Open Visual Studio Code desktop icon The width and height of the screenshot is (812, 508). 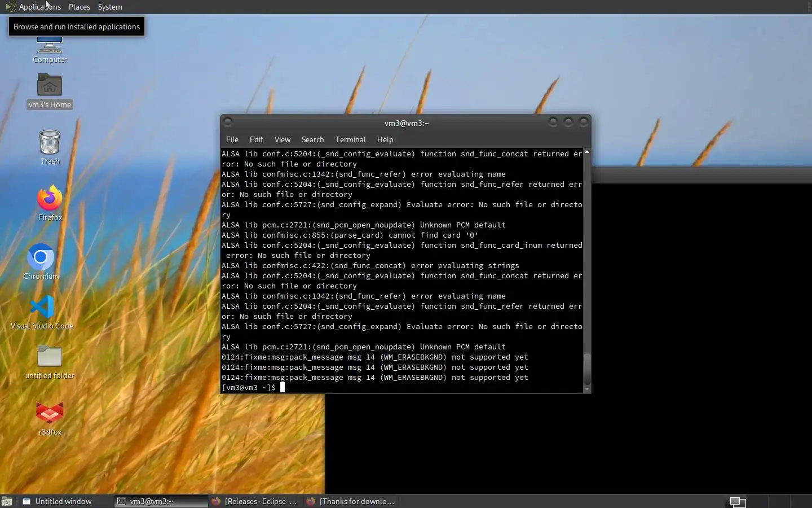42,312
